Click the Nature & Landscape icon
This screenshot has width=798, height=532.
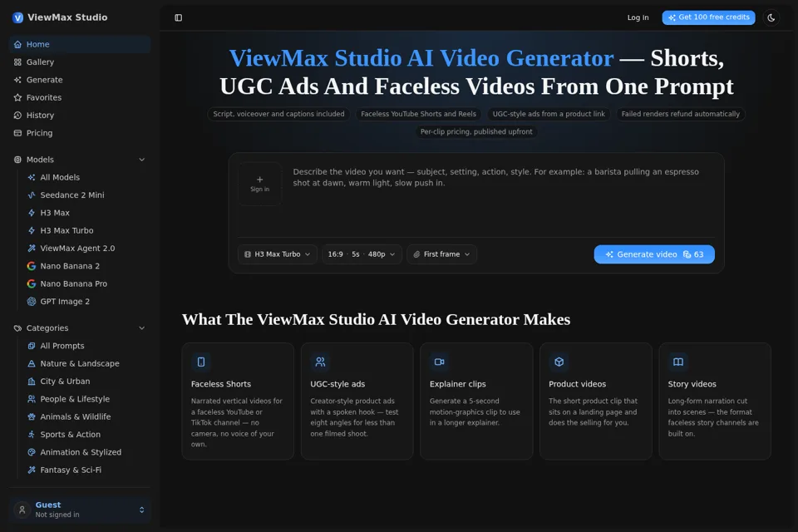[x=32, y=363]
